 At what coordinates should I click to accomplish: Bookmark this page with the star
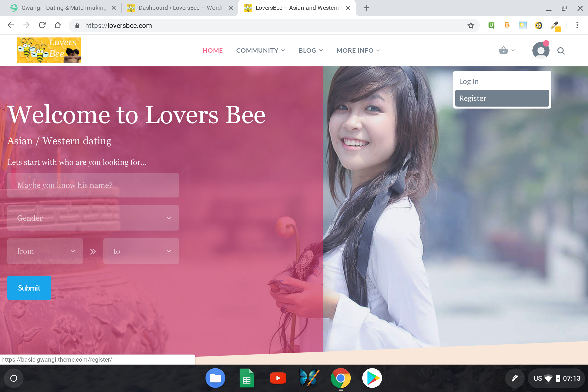click(471, 25)
